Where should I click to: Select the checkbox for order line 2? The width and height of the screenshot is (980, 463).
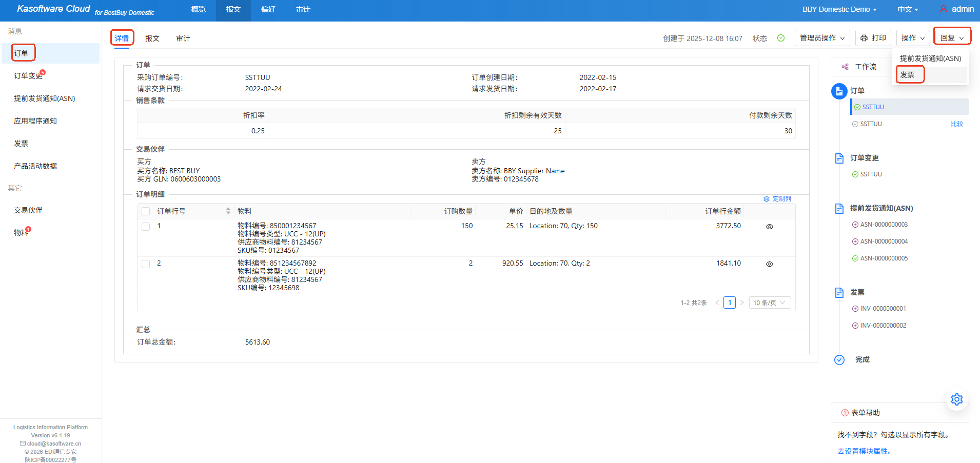coord(146,264)
